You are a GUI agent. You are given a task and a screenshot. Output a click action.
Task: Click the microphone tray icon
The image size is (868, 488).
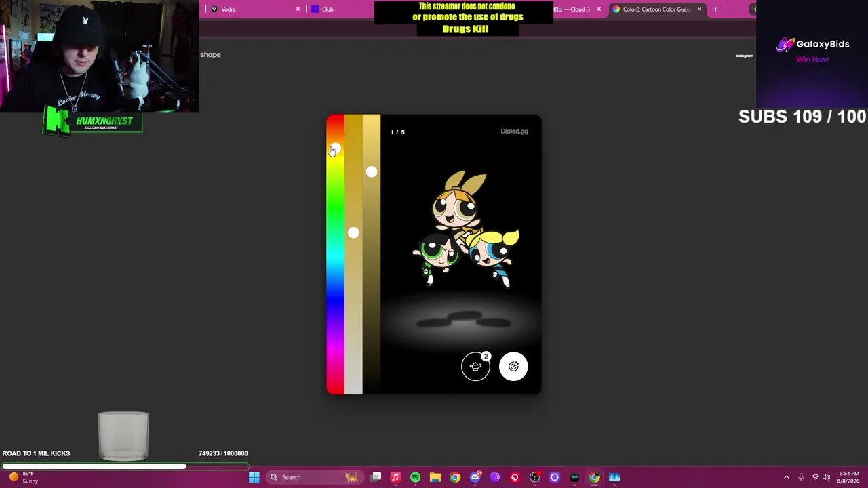(x=801, y=477)
